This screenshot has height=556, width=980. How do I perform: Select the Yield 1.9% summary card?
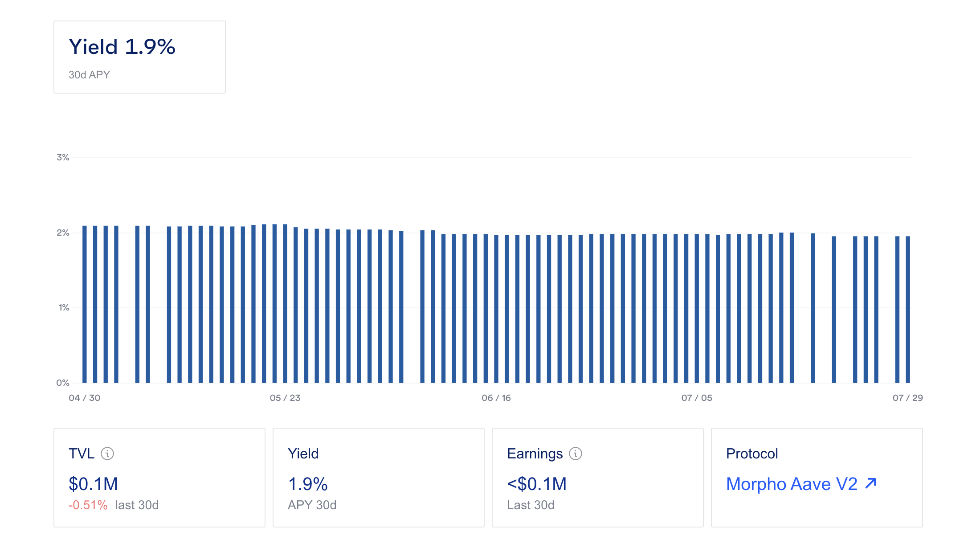(x=139, y=56)
